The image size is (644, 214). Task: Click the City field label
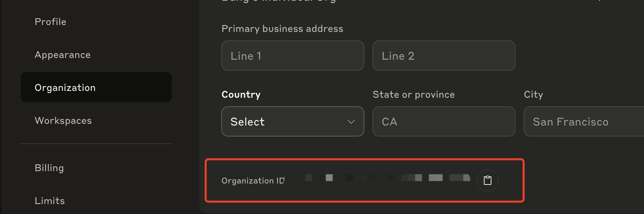(x=533, y=95)
